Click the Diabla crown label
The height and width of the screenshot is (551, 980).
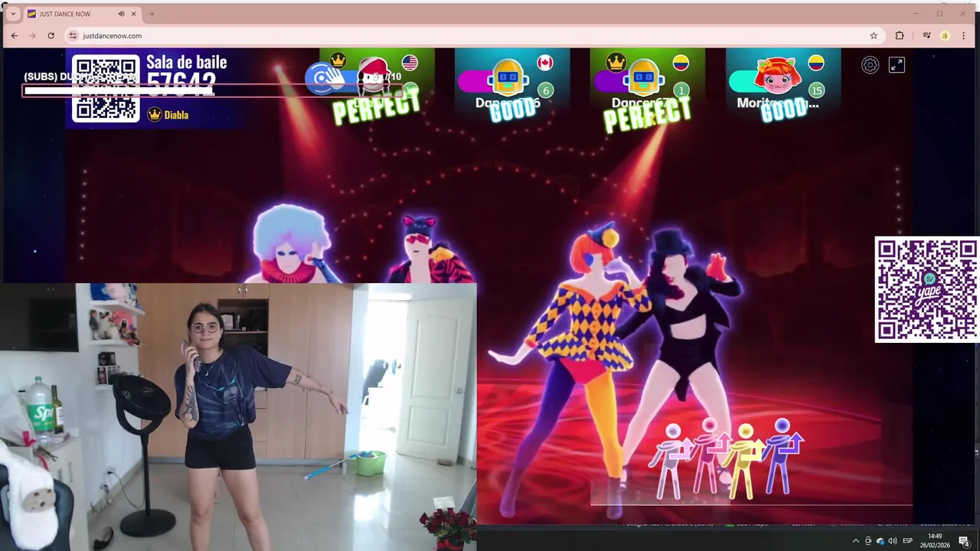168,115
